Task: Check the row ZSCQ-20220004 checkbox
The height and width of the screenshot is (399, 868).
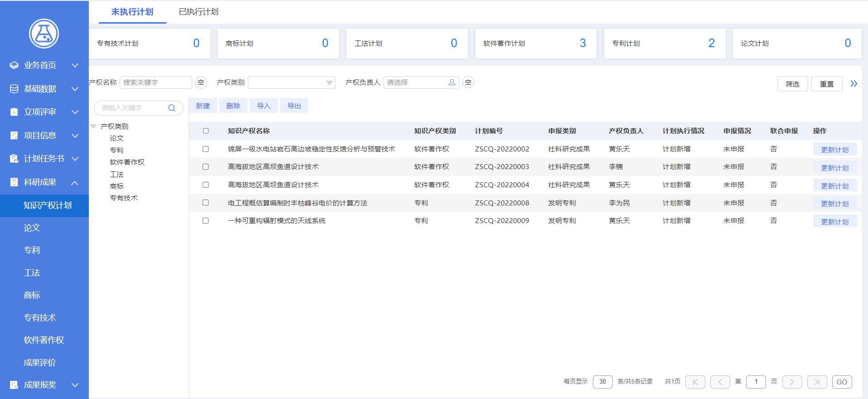Action: coord(206,185)
